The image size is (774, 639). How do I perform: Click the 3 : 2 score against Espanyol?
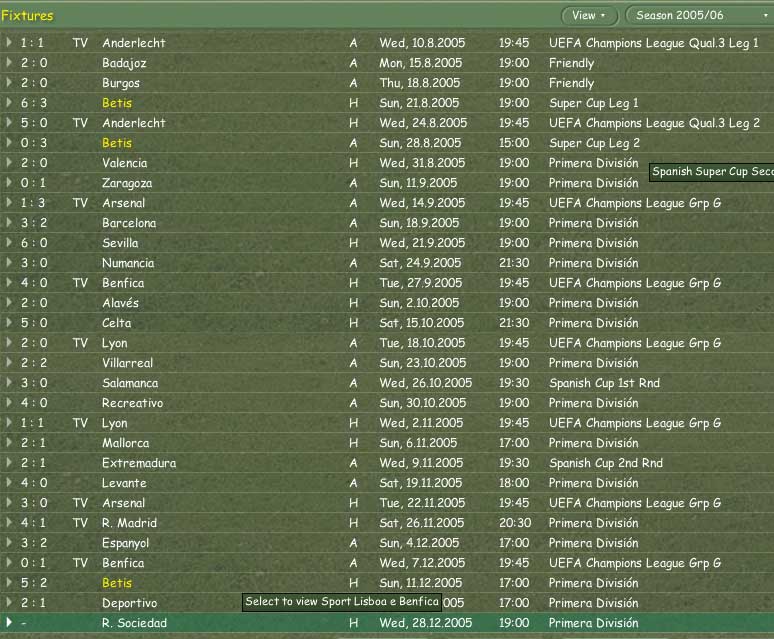[34, 543]
